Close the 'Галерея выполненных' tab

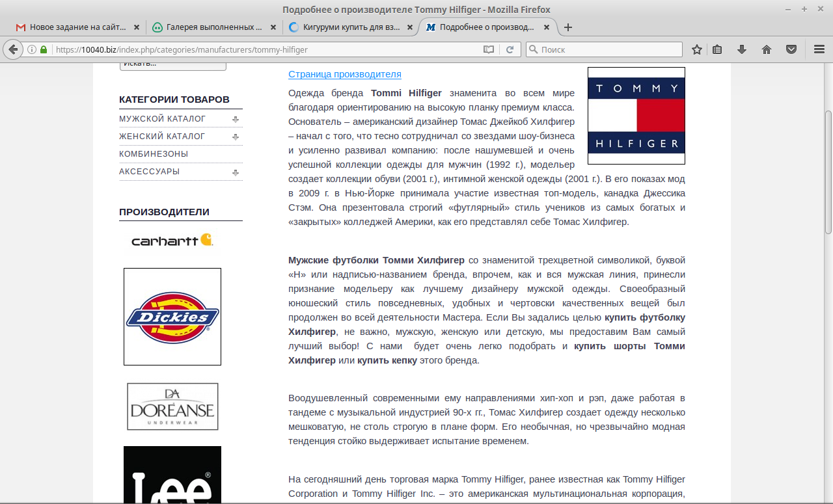tap(273, 27)
